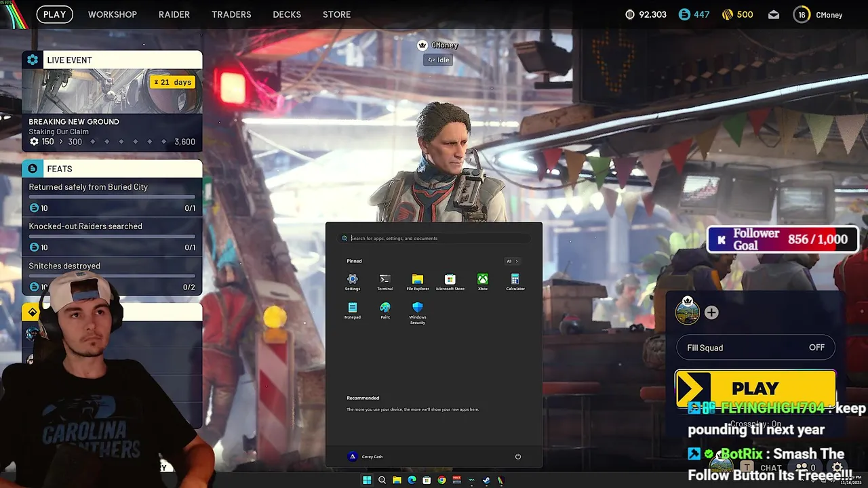The height and width of the screenshot is (488, 868).
Task: Focus the Start menu search box
Action: point(434,238)
